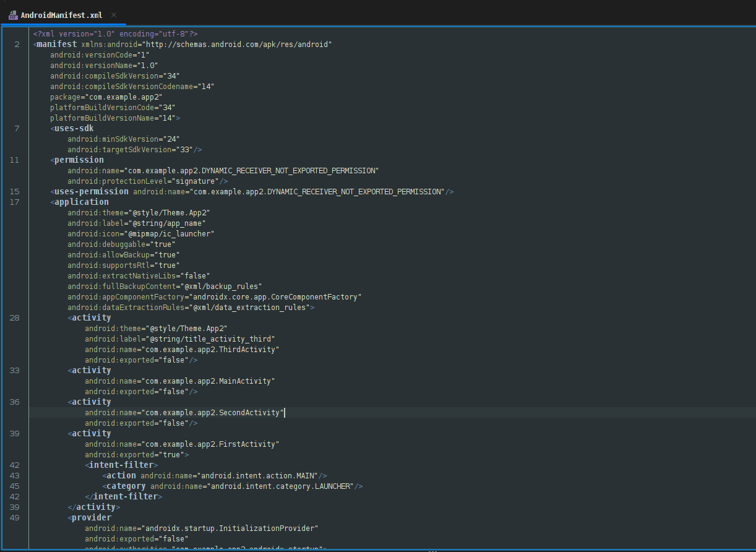The width and height of the screenshot is (756, 552).
Task: Click android:compileSdkVersionCodename="14" line
Action: (x=132, y=87)
